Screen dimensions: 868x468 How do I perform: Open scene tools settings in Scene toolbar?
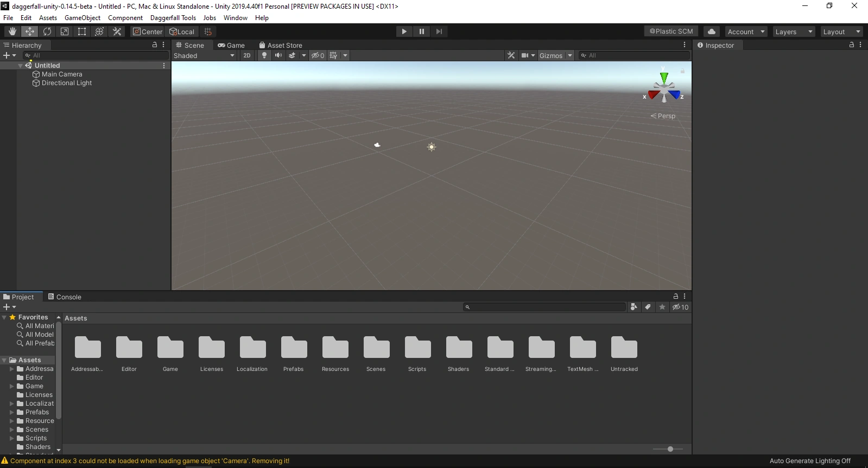pos(511,55)
